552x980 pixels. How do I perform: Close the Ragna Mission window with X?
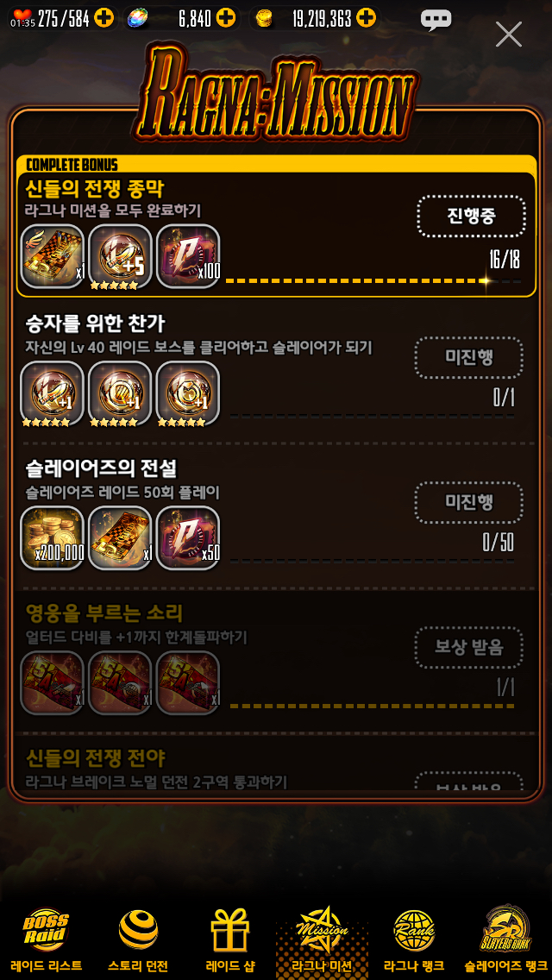[x=508, y=34]
